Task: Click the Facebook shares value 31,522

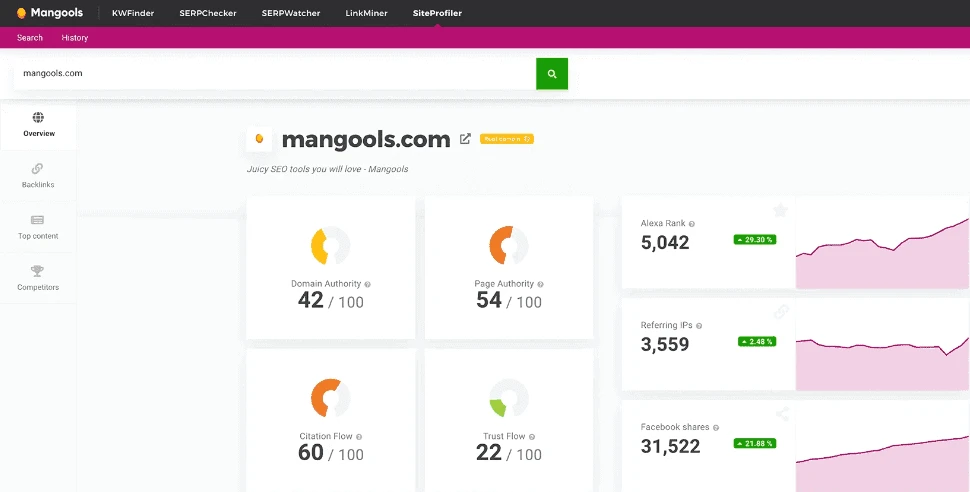Action: (x=671, y=446)
